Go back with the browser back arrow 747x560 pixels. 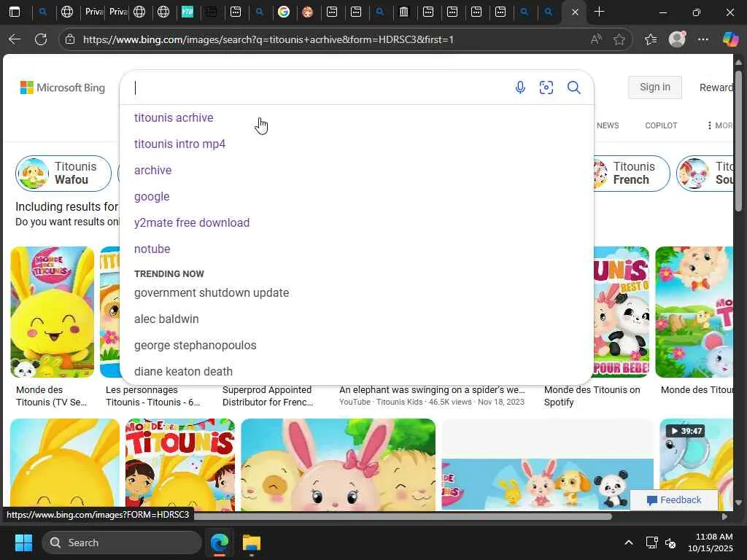tap(15, 39)
